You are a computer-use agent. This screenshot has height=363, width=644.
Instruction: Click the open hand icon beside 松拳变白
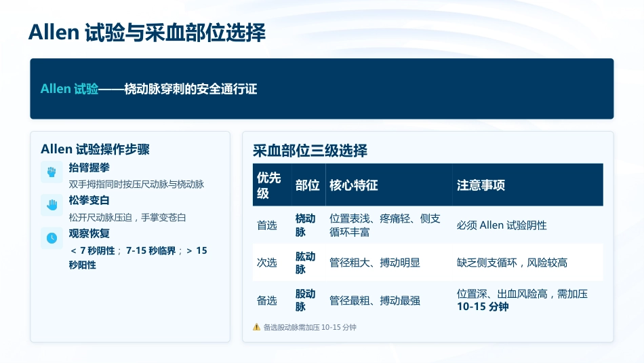(52, 205)
